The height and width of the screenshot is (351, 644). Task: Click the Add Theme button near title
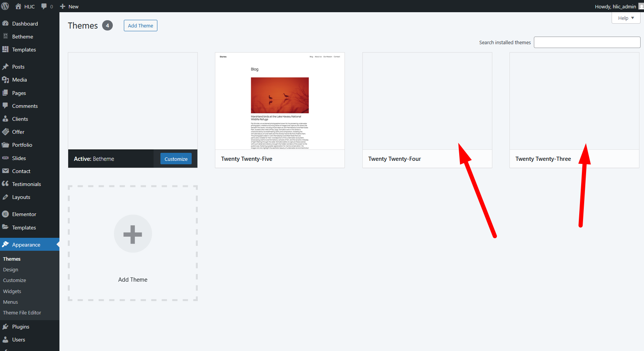141,26
